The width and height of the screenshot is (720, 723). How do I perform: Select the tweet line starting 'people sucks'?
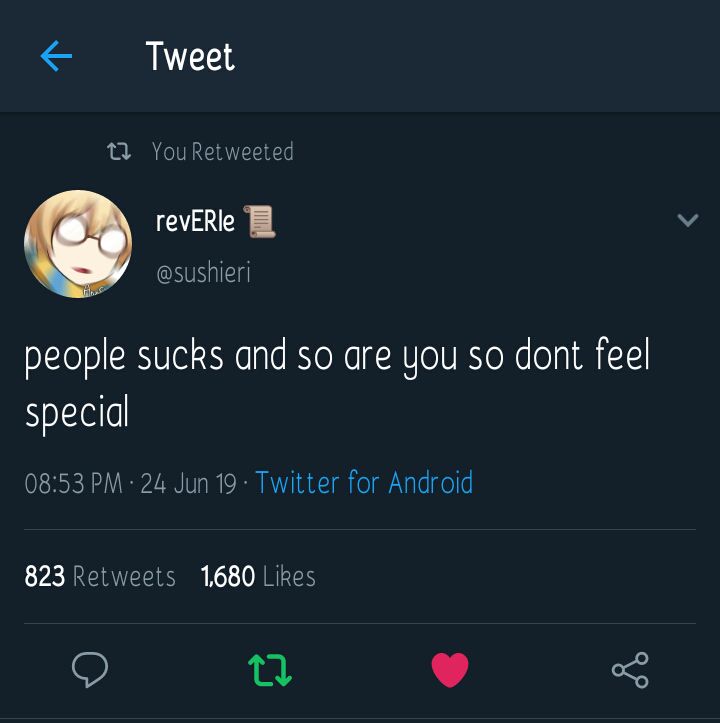(x=337, y=357)
